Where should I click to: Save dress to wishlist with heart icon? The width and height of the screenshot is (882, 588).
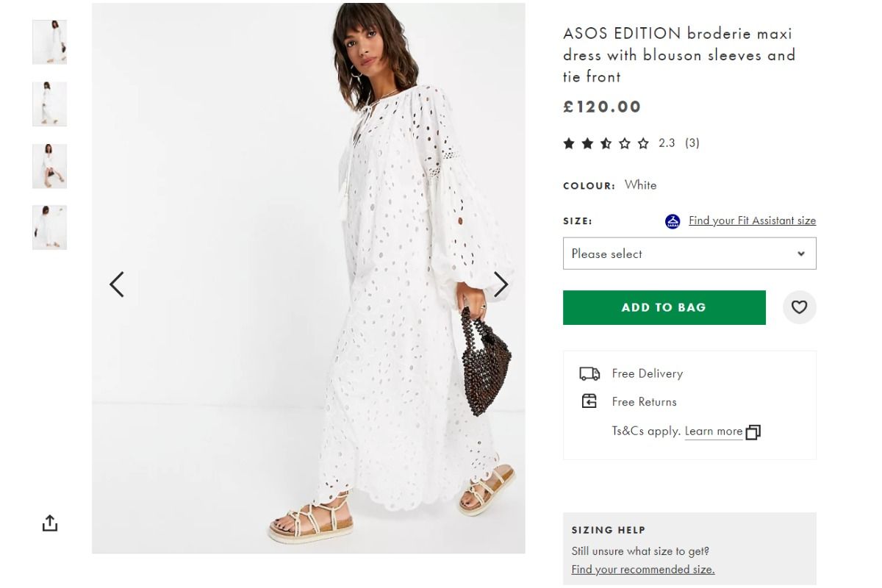click(x=799, y=307)
